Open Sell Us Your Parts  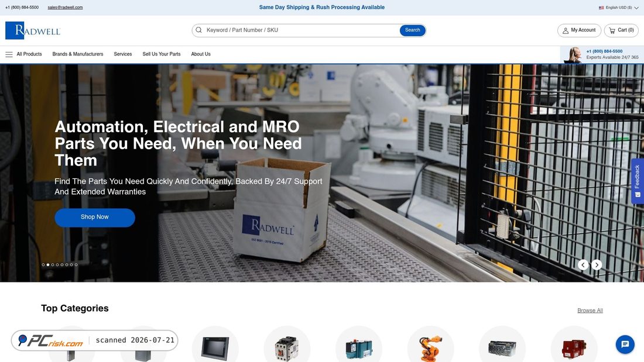(x=162, y=54)
